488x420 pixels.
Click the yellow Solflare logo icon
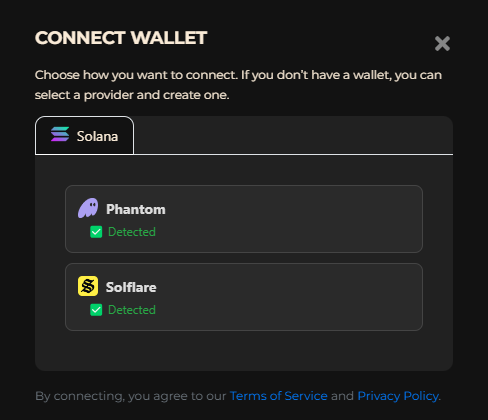[x=88, y=286]
